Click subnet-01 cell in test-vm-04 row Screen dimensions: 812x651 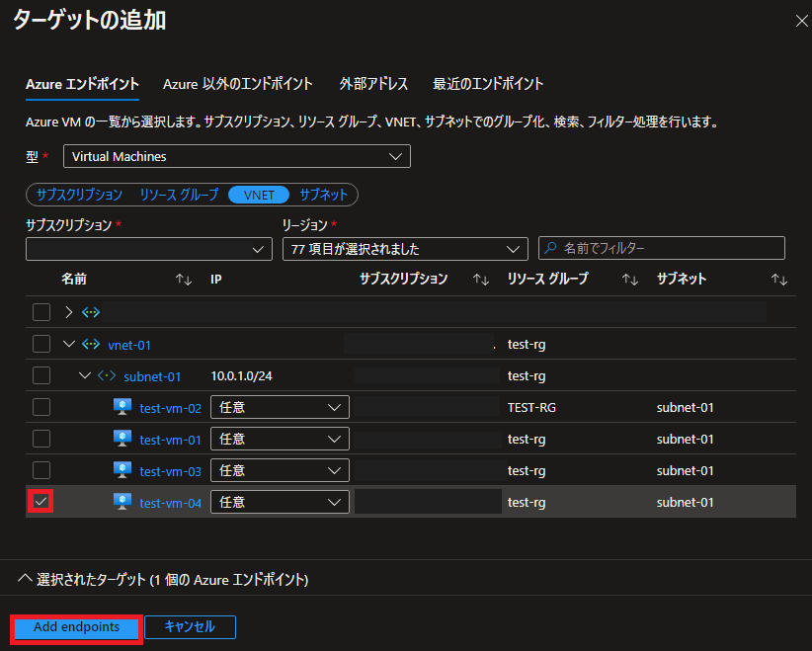click(x=686, y=503)
